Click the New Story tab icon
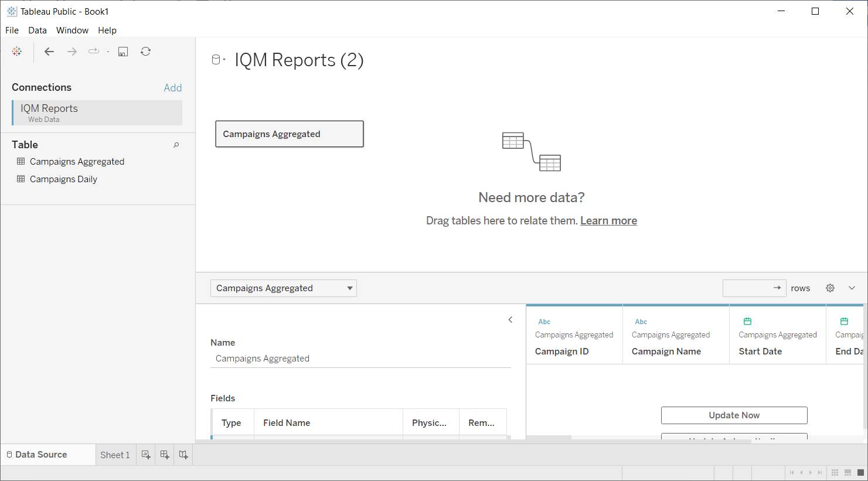868x481 pixels. coord(183,455)
